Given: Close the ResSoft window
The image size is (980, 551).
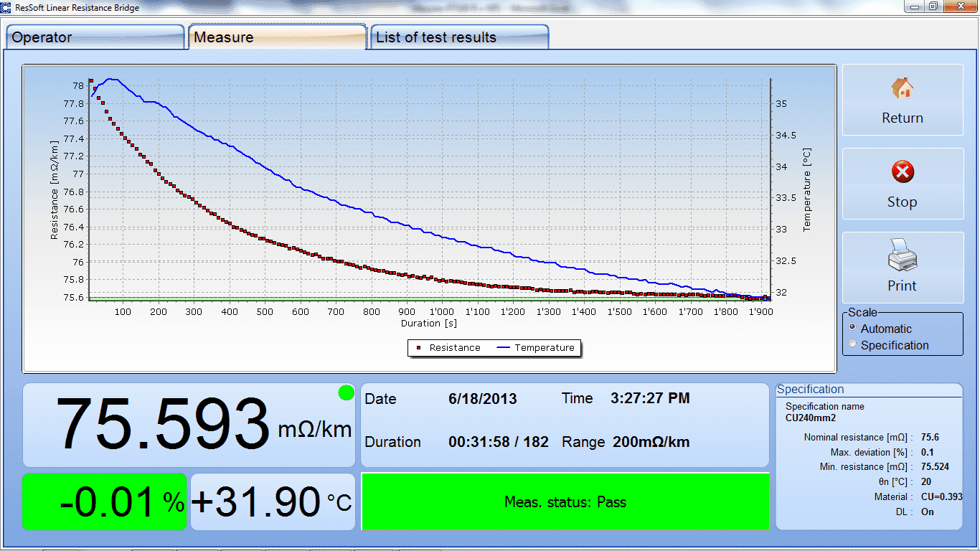Looking at the screenshot, I should point(959,6).
